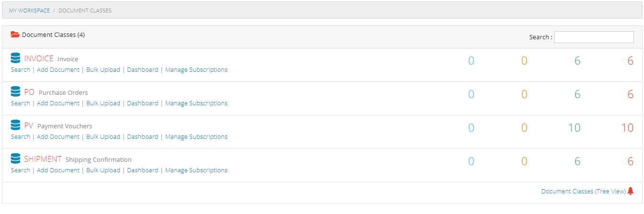644x214 pixels.
Task: Click the database icon next to INVOICE
Action: click(x=16, y=58)
